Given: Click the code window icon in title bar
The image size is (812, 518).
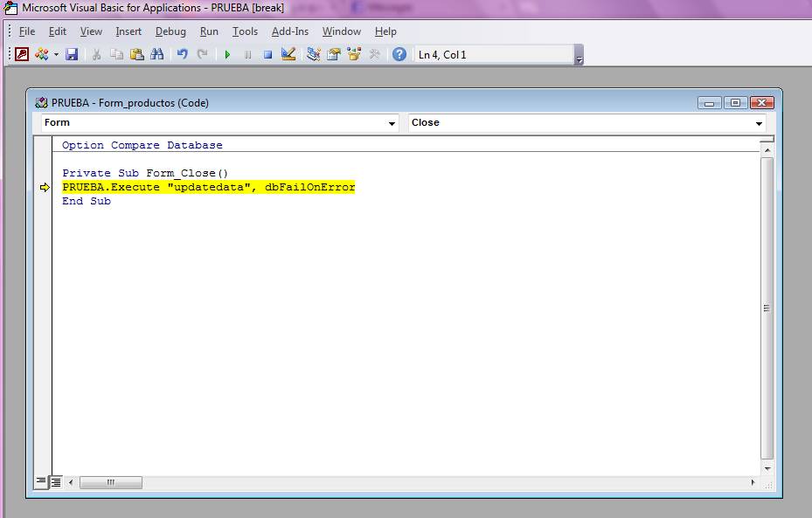Looking at the screenshot, I should click(x=41, y=102).
